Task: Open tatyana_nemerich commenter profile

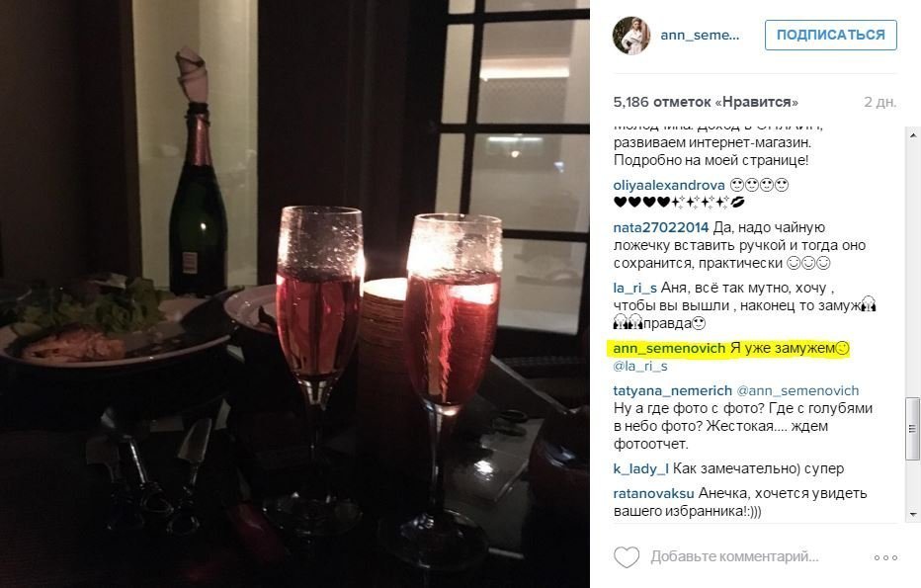Action: 673,390
